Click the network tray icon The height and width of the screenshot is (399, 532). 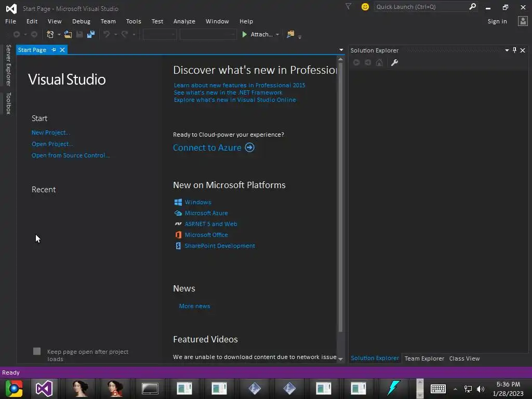click(x=468, y=389)
